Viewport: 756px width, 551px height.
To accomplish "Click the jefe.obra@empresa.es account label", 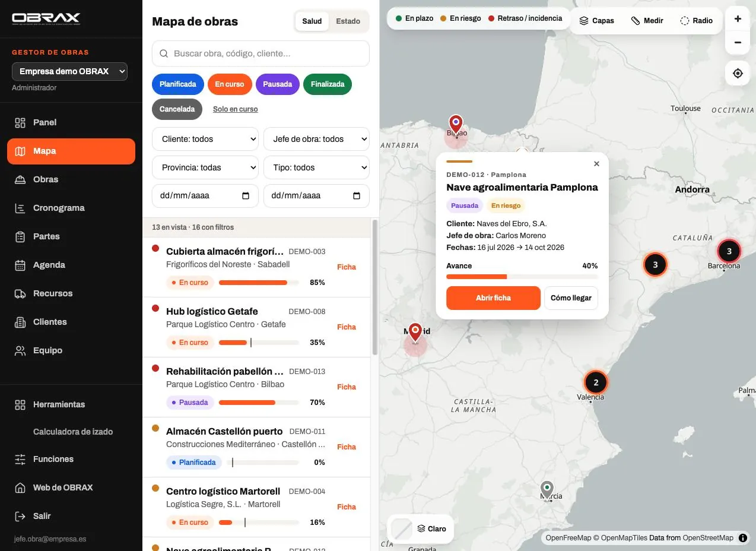I will click(50, 539).
